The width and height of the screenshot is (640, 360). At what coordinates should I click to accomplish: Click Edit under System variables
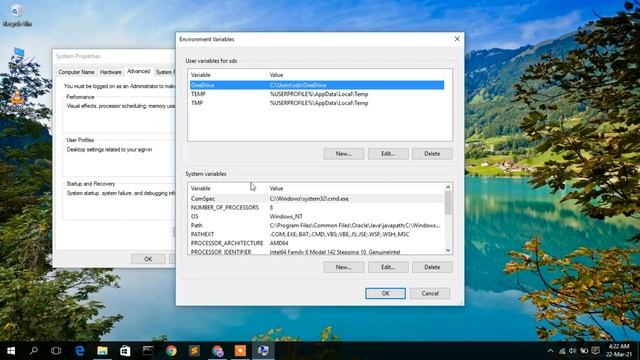[x=388, y=267]
